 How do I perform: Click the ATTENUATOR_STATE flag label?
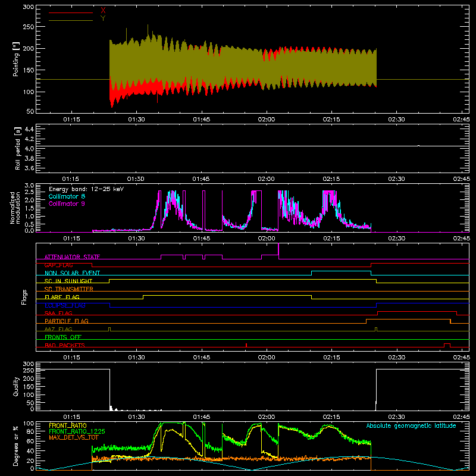tap(72, 257)
